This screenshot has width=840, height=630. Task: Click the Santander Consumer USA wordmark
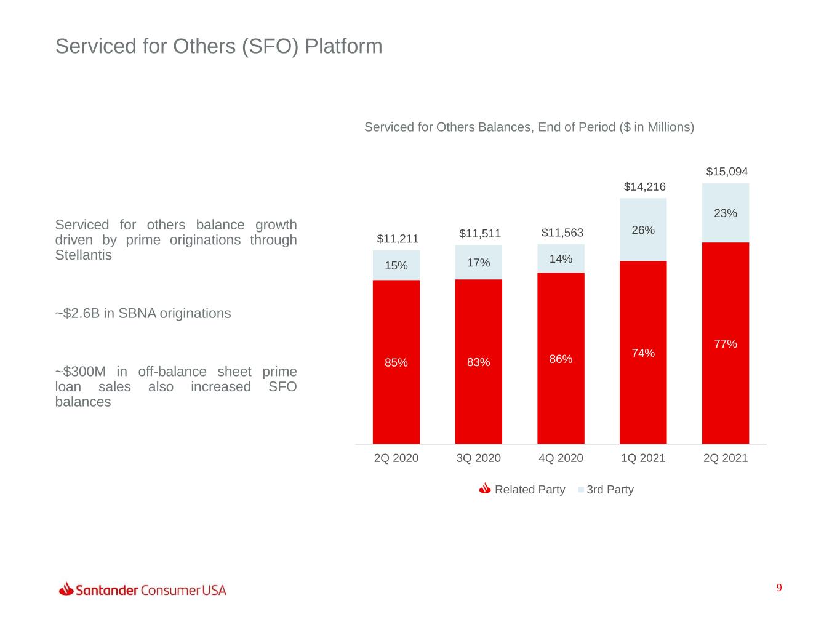pos(151,590)
